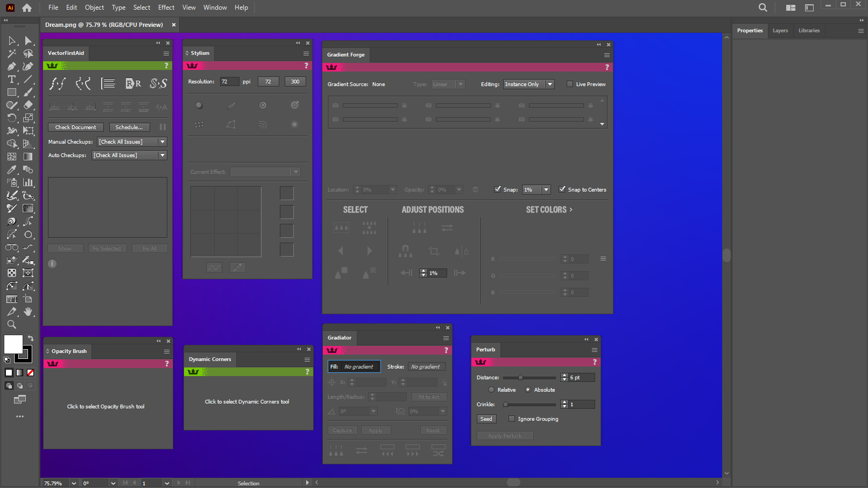The width and height of the screenshot is (868, 488).
Task: Activate the Magic Wand tool
Action: coord(12,54)
